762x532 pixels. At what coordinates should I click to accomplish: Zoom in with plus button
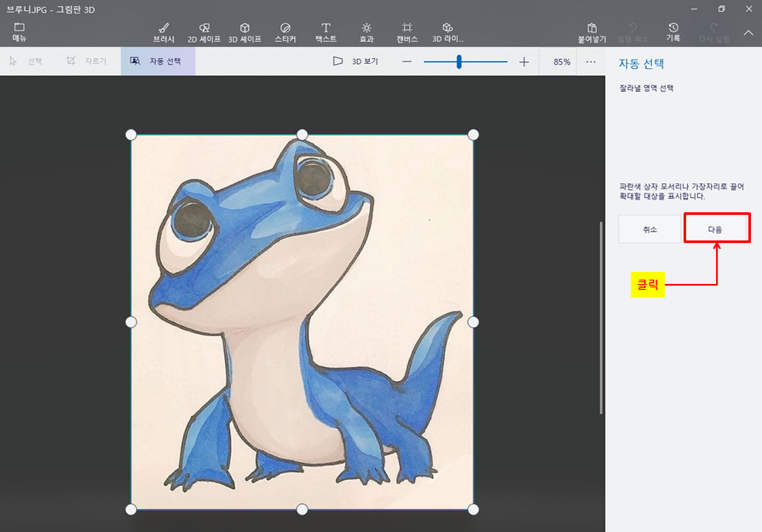(524, 61)
